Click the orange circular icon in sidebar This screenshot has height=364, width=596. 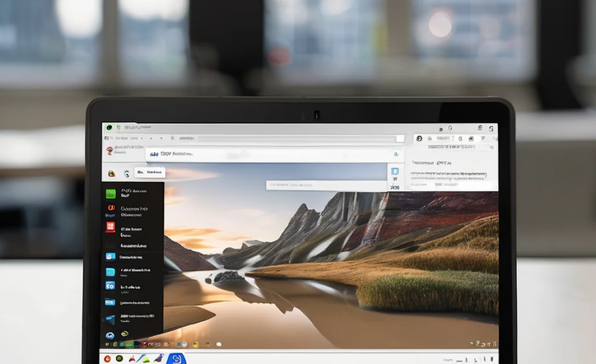click(x=111, y=208)
